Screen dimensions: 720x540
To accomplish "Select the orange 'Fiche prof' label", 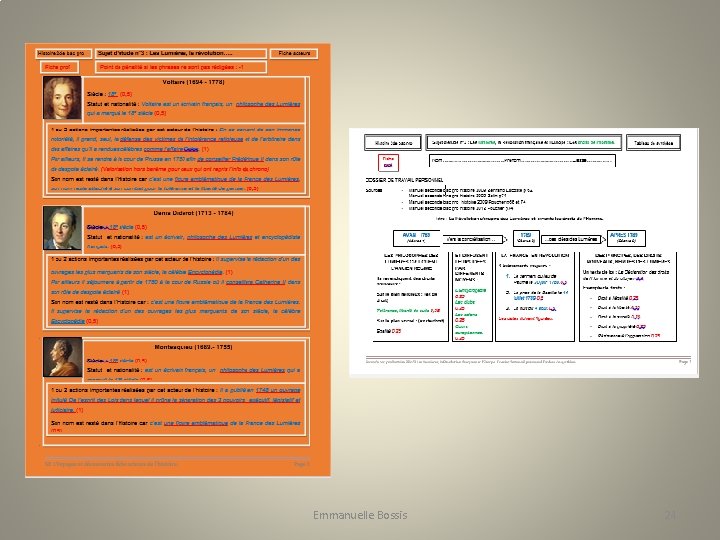I will point(58,67).
